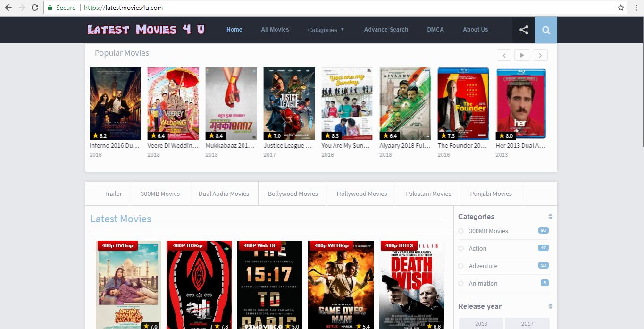Click Inferno 2016 title link
This screenshot has width=644, height=329.
coord(115,146)
